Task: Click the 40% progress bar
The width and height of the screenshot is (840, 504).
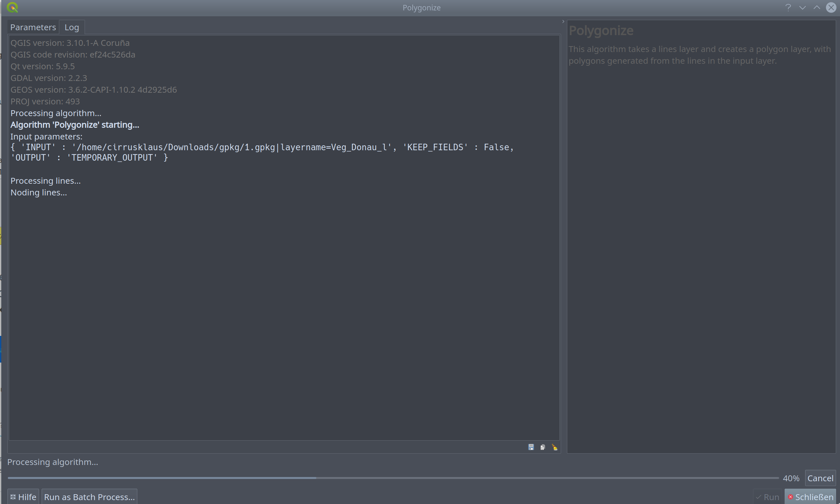Action: pyautogui.click(x=391, y=477)
